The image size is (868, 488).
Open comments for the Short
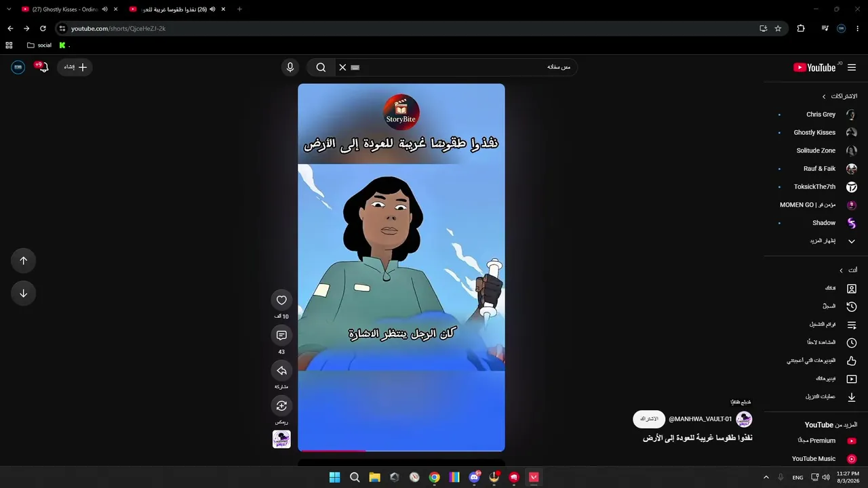[x=281, y=335]
